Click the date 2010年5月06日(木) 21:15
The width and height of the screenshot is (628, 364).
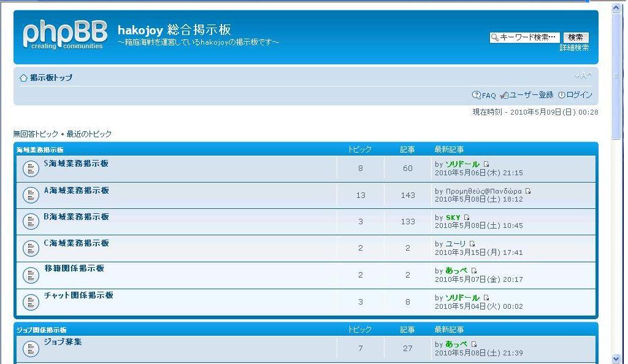click(x=479, y=173)
